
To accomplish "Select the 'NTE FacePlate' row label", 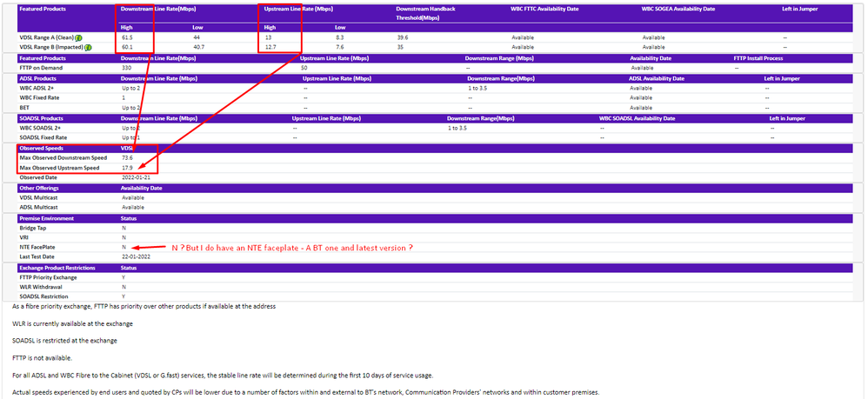I will (37, 247).
